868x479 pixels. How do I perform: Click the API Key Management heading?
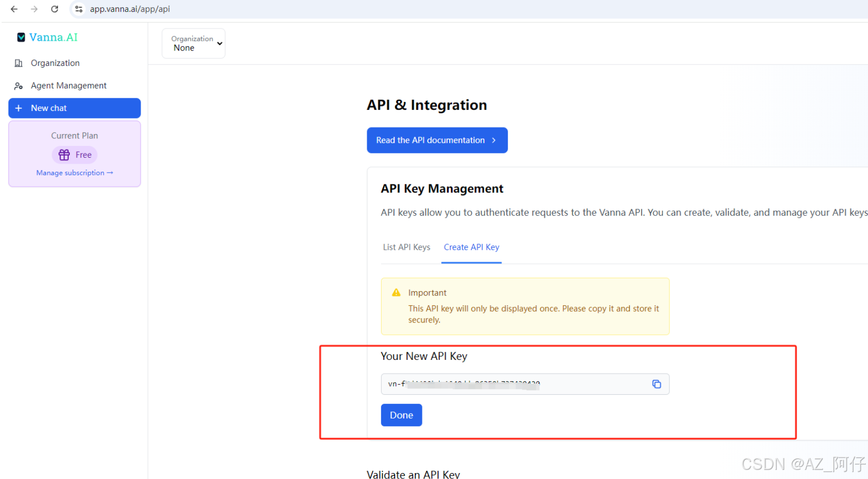click(x=442, y=189)
